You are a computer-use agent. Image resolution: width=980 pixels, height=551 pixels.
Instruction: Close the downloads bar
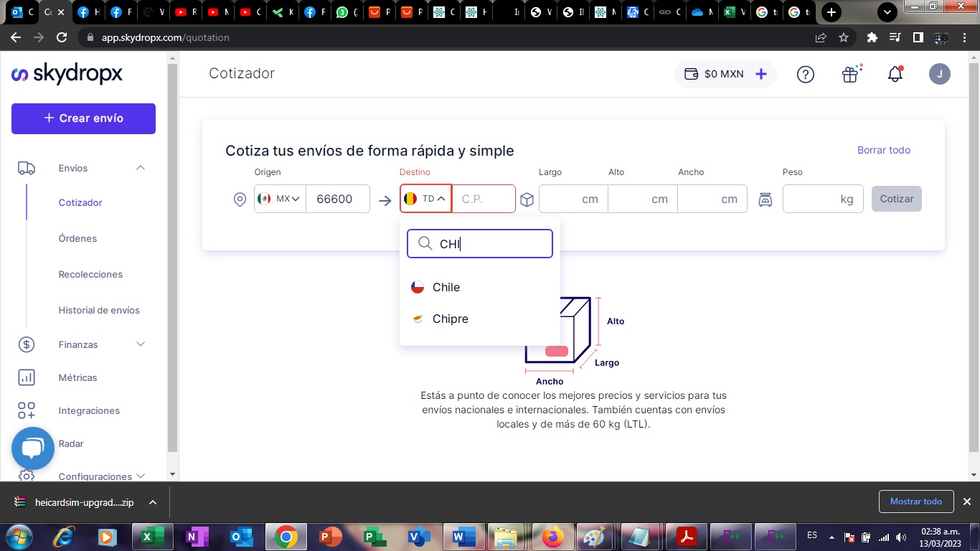click(966, 501)
